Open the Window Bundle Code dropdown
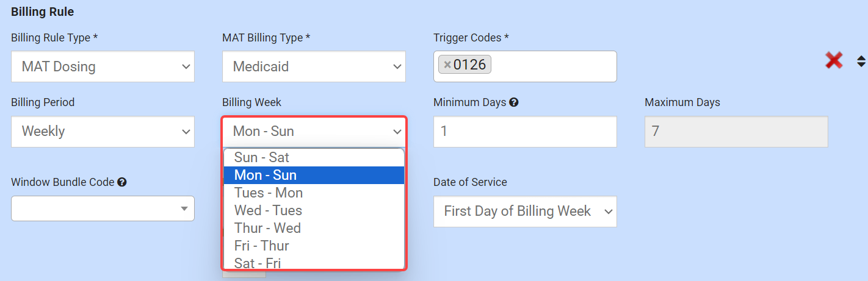The height and width of the screenshot is (281, 868). tap(103, 208)
